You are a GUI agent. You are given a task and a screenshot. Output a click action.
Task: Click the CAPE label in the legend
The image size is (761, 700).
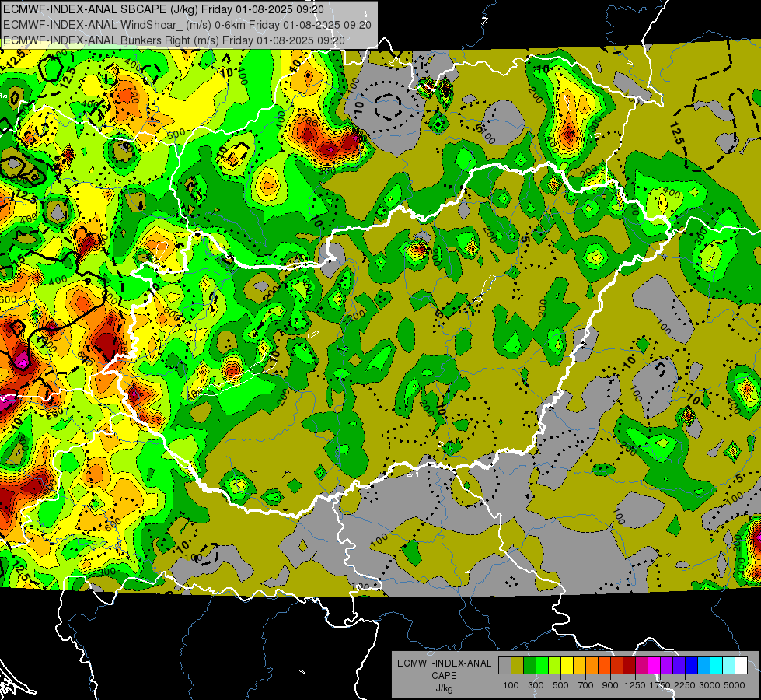pyautogui.click(x=444, y=675)
